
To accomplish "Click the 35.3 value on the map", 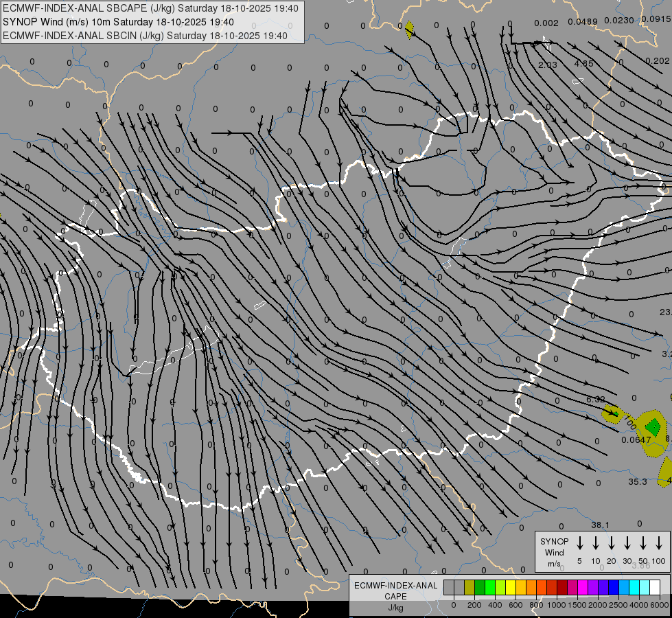I will point(638,481).
